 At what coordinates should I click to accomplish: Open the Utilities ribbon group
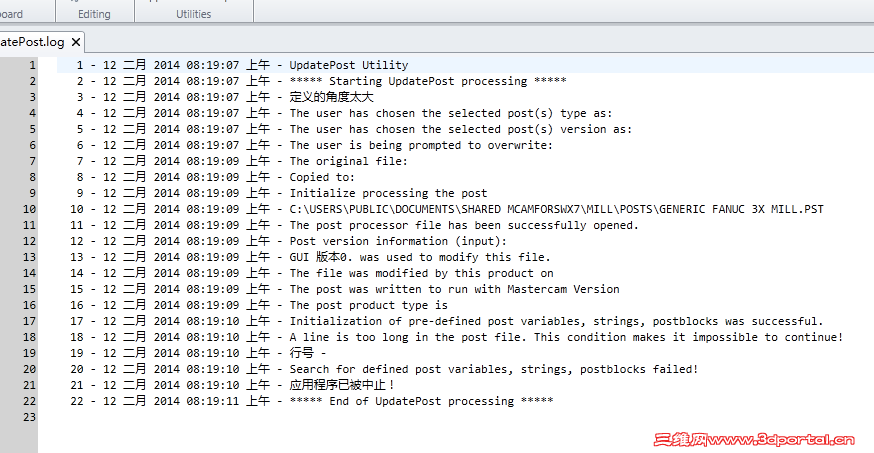tap(193, 14)
